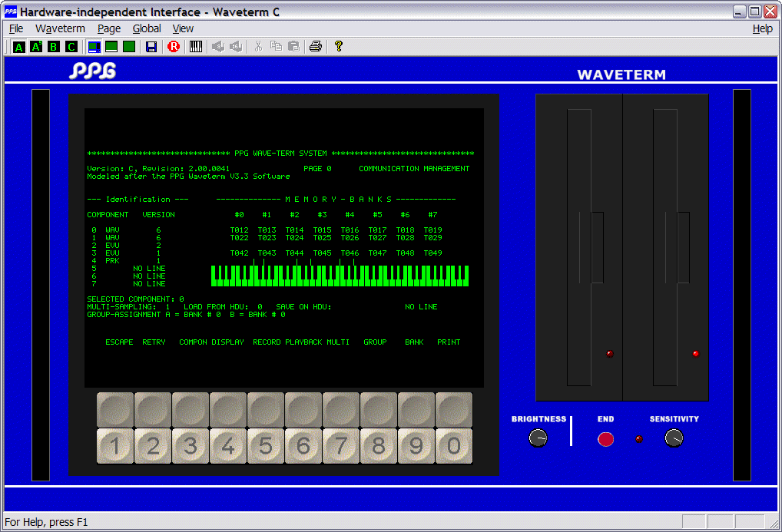Click the T029 memory bank entry
The height and width of the screenshot is (532, 782).
(x=433, y=238)
